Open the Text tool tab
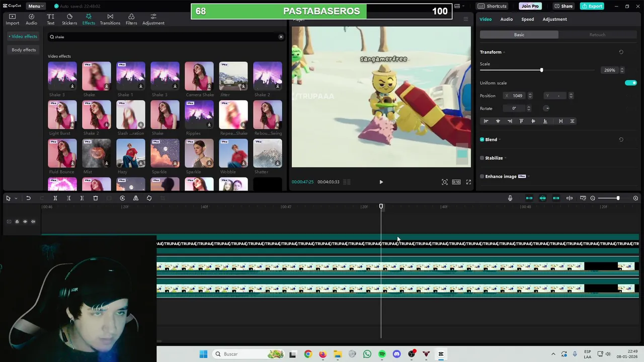The width and height of the screenshot is (644, 362). tap(50, 19)
